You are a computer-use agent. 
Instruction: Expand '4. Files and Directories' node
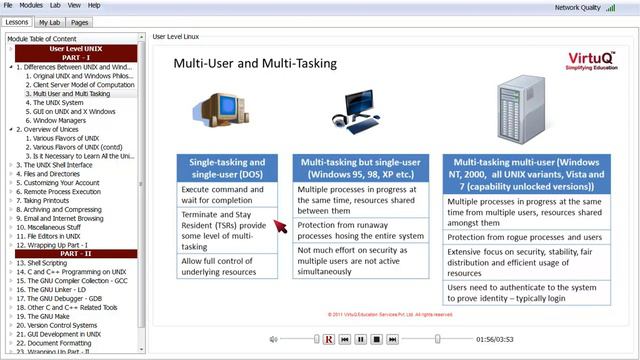pos(11,174)
